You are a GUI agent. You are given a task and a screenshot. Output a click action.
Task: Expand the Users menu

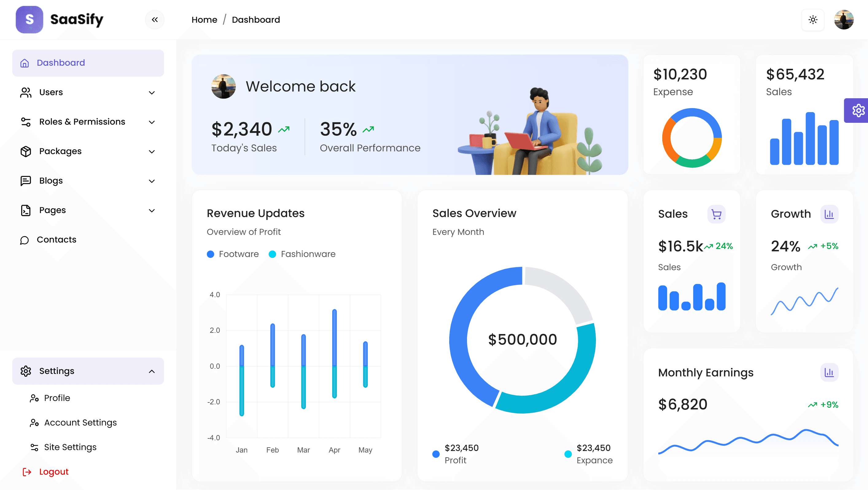152,92
